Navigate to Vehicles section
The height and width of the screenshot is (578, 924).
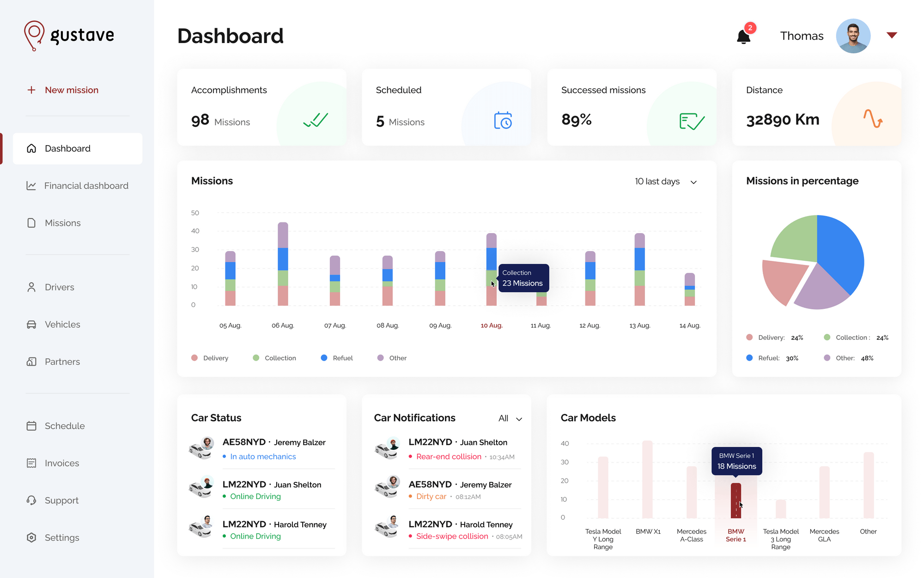62,324
